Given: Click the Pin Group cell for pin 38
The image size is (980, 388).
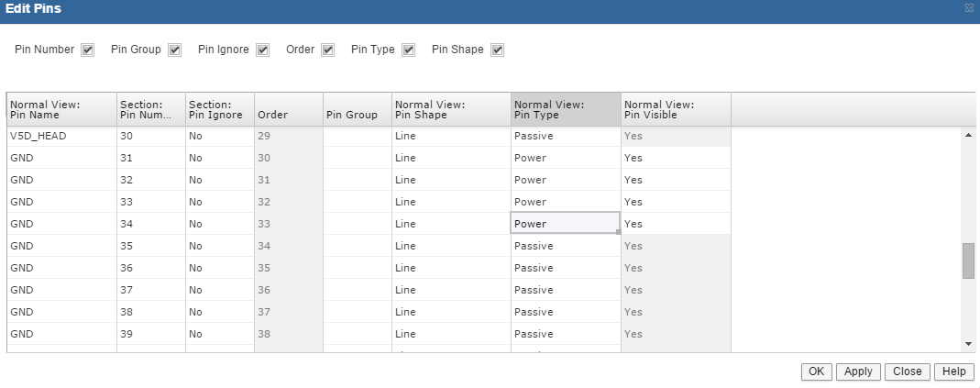Looking at the screenshot, I should point(358,312).
